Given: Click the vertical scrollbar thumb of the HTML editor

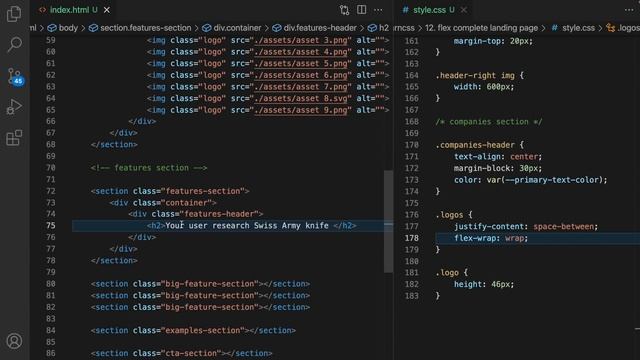Looking at the screenshot, I should coord(388,221).
